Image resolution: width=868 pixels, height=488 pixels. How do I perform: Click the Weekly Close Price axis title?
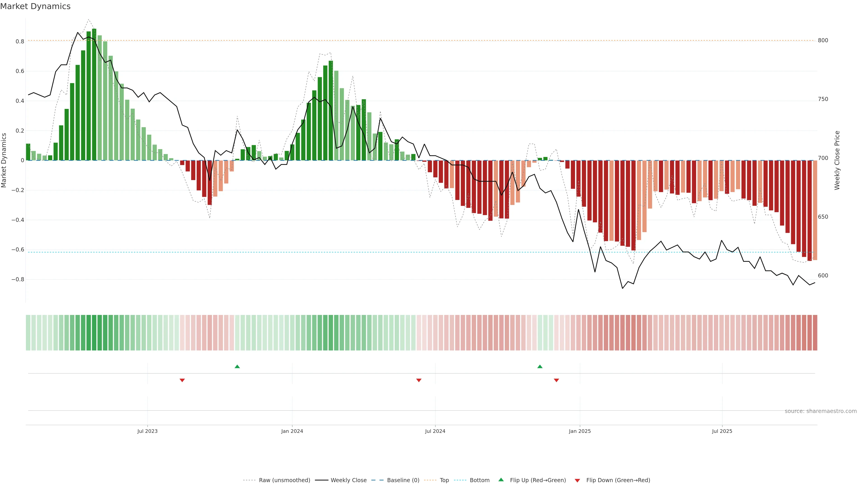[x=837, y=160]
